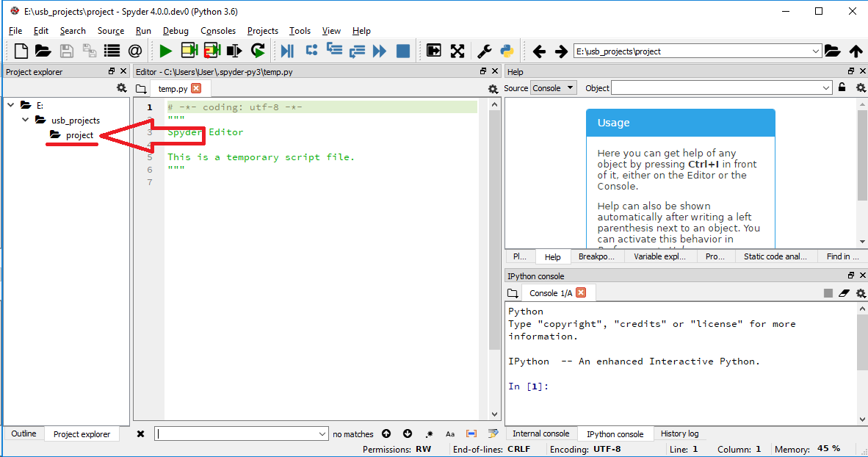Open the Source dropdown in the Help pane
Screen dimensions: 868x457
click(x=553, y=87)
